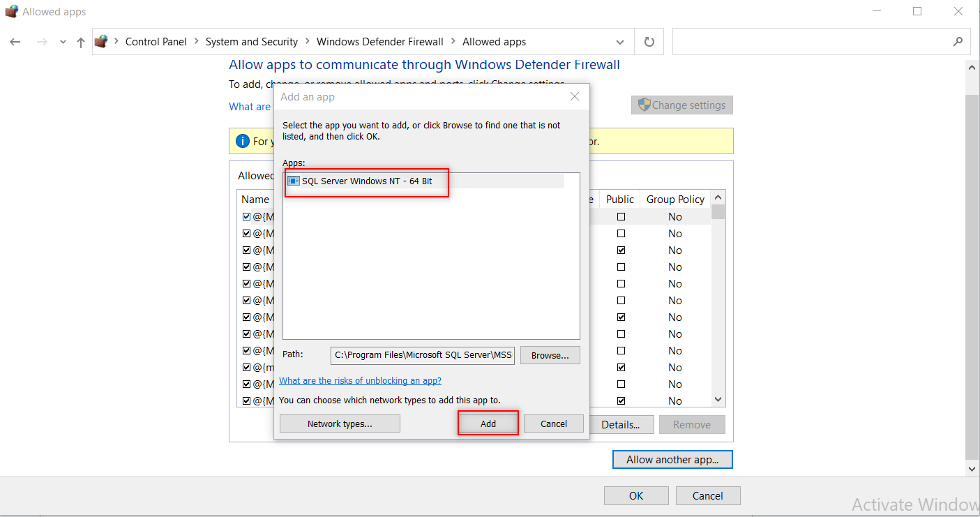Image resolution: width=980 pixels, height=517 pixels.
Task: Click the app list scrollbar up arrow
Action: pyautogui.click(x=718, y=197)
